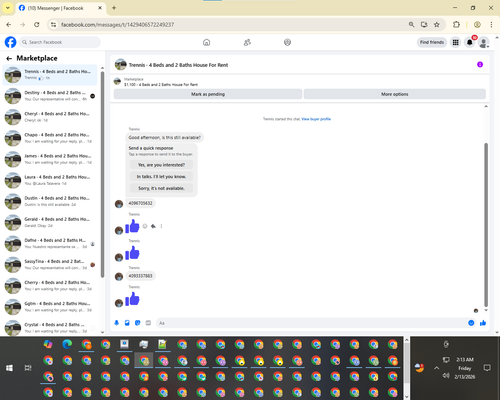Open Microsoft Edge from the taskbar
Screen dimensions: 500x400
click(67, 344)
